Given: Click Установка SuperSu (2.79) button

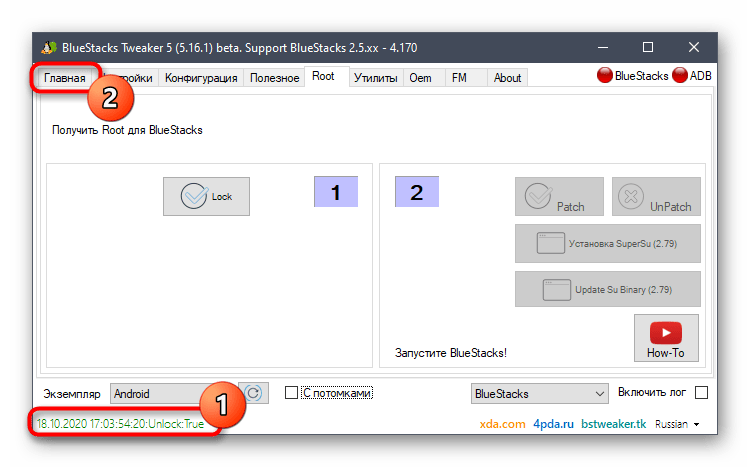Looking at the screenshot, I should tap(607, 244).
